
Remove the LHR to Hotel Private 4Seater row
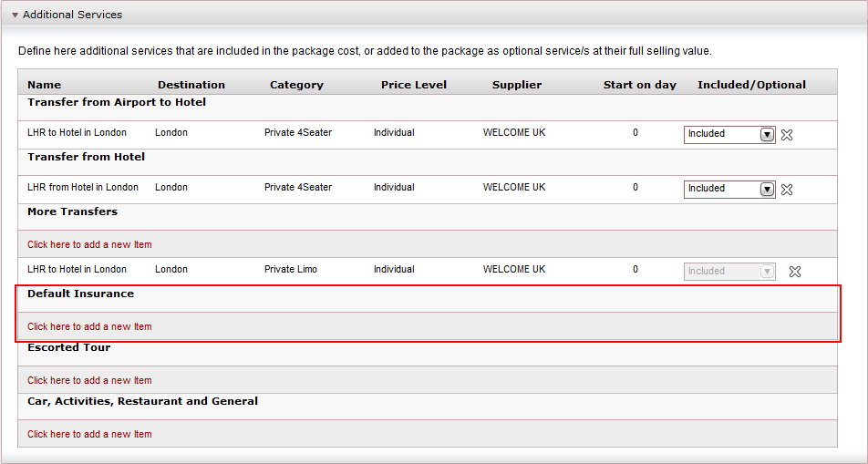coord(787,135)
